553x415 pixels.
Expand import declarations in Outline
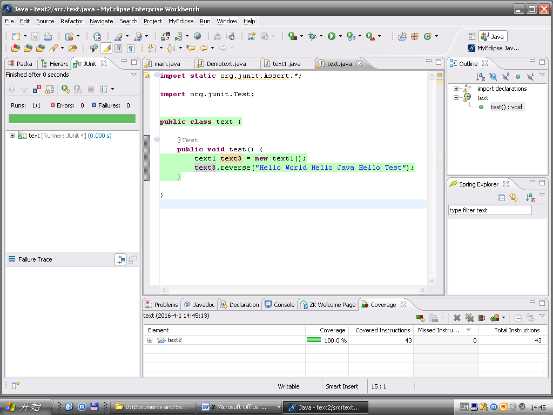pos(456,89)
